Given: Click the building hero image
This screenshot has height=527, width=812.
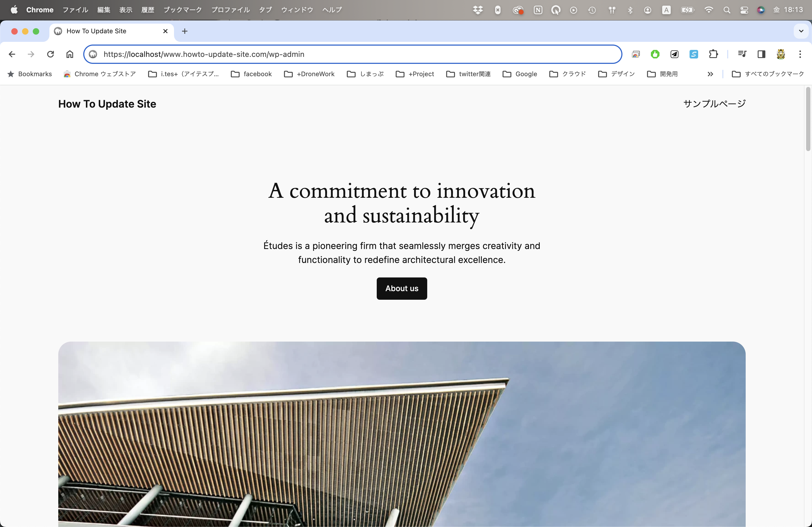Looking at the screenshot, I should (401, 434).
